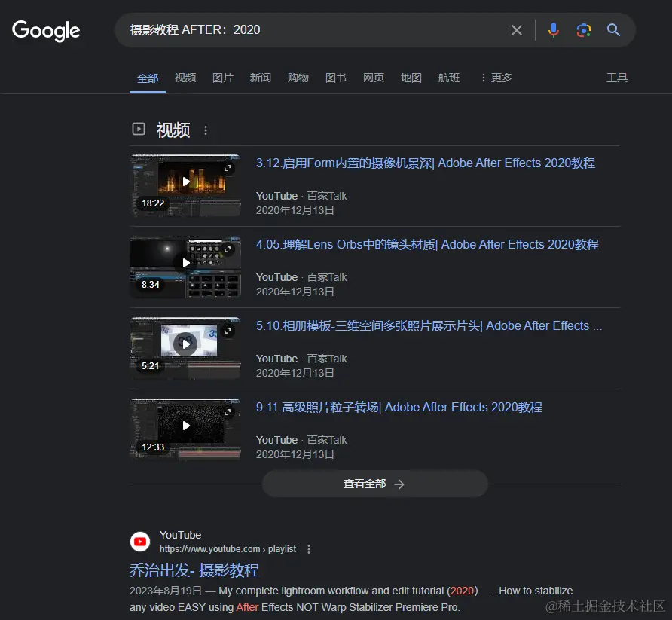Click the https://www.youtube.com › playlist URL text

pyautogui.click(x=228, y=549)
